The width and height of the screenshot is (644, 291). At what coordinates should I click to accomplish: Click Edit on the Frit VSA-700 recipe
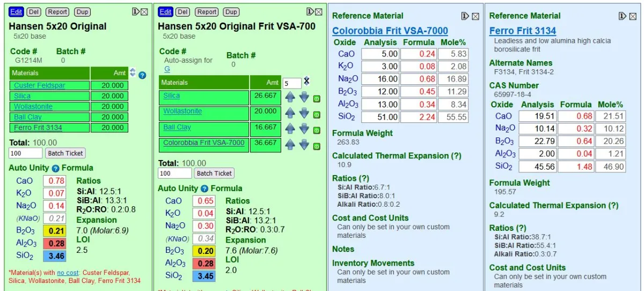point(166,12)
